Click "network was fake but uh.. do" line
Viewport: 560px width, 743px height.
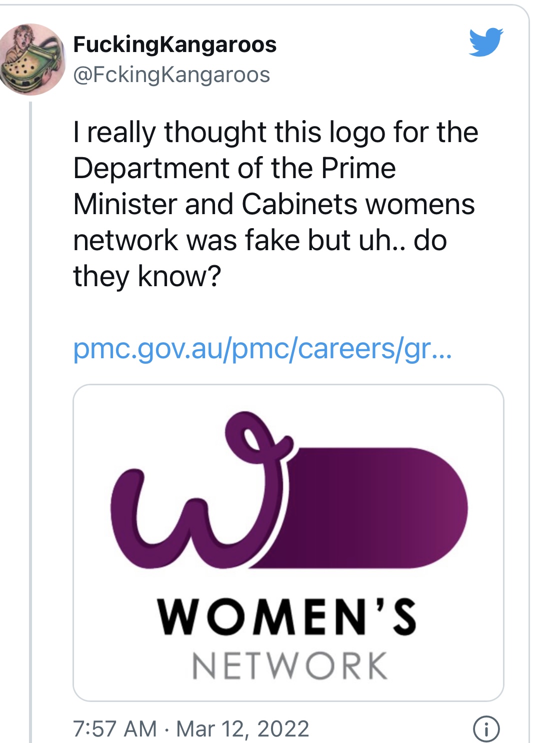tap(260, 240)
